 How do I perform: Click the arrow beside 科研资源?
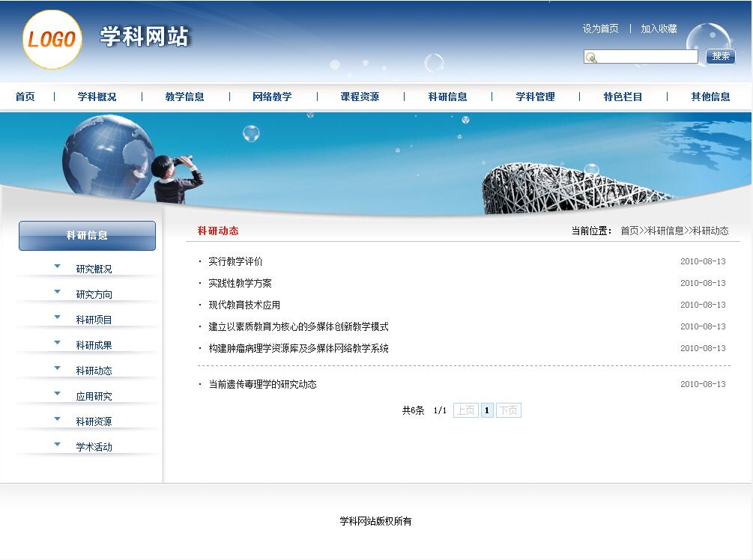(x=57, y=419)
